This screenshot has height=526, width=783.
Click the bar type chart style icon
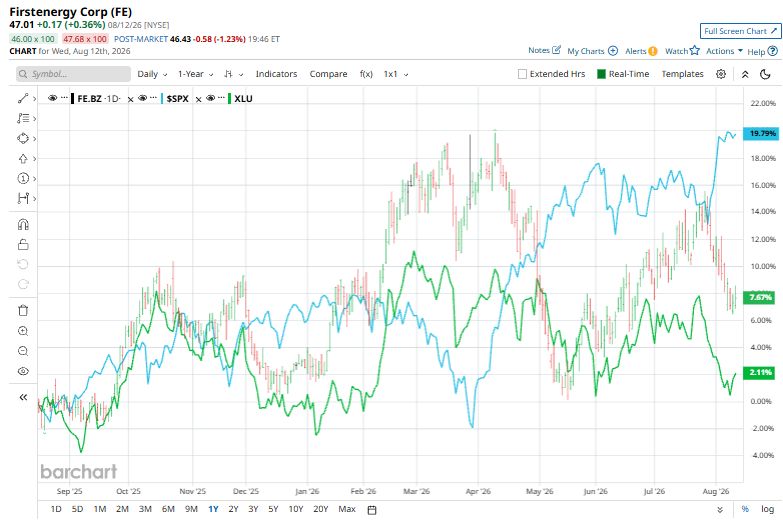pos(228,74)
